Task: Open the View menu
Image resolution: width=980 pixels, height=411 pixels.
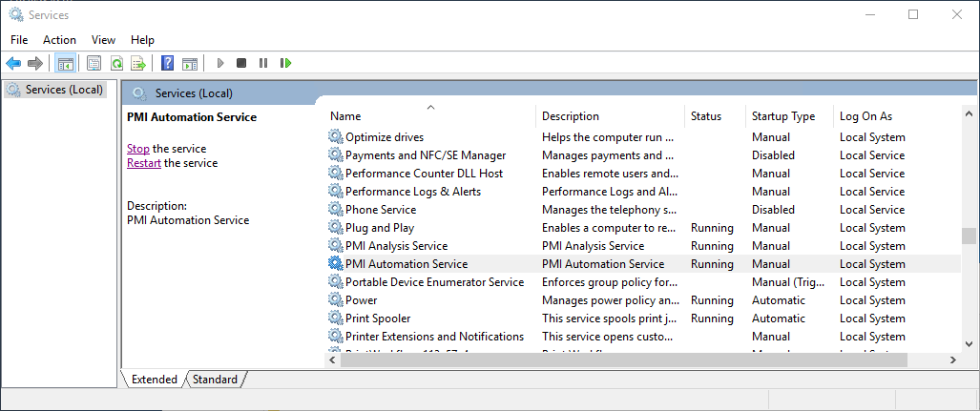Action: [x=103, y=40]
